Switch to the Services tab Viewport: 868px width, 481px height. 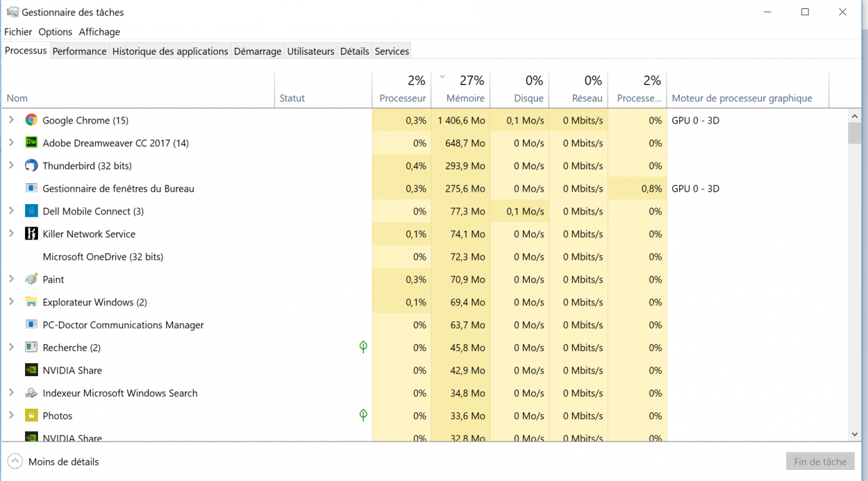[392, 51]
